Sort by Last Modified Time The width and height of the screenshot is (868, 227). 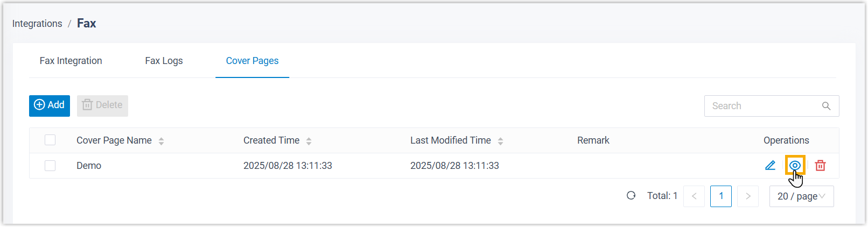point(500,141)
